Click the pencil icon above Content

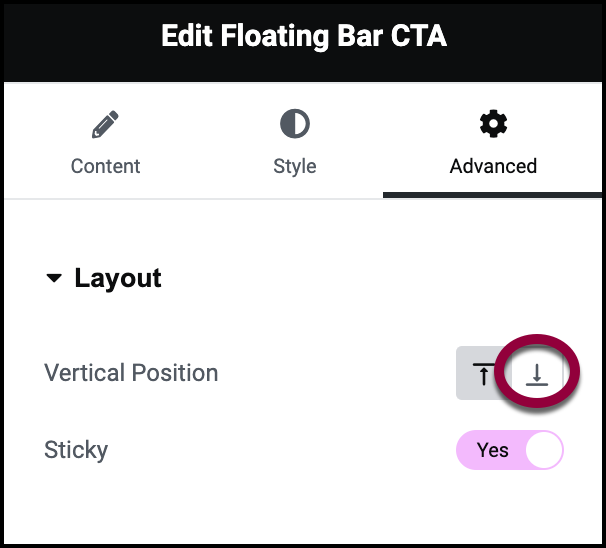pyautogui.click(x=105, y=125)
